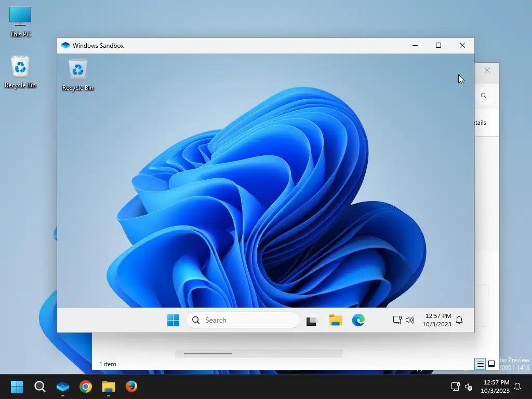Launch File Explorer in Sandbox taskbar
Screen dimensions: 532x399
pyautogui.click(x=335, y=320)
